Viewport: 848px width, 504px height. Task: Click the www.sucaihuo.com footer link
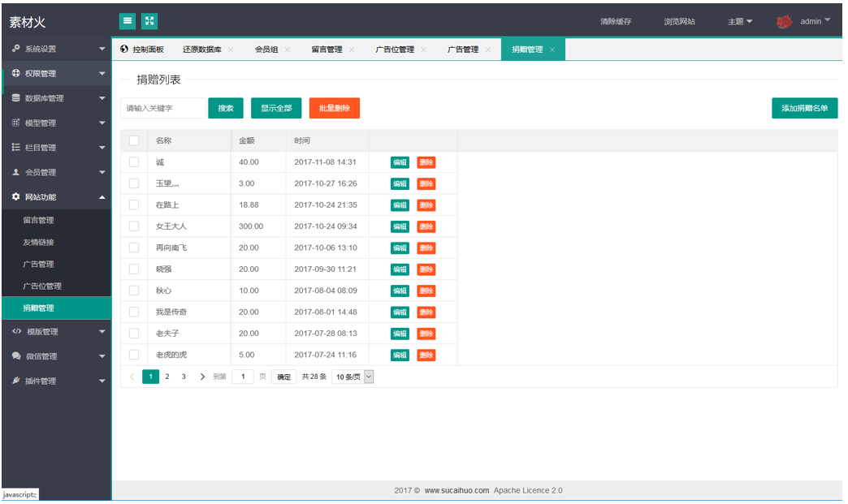pyautogui.click(x=456, y=490)
